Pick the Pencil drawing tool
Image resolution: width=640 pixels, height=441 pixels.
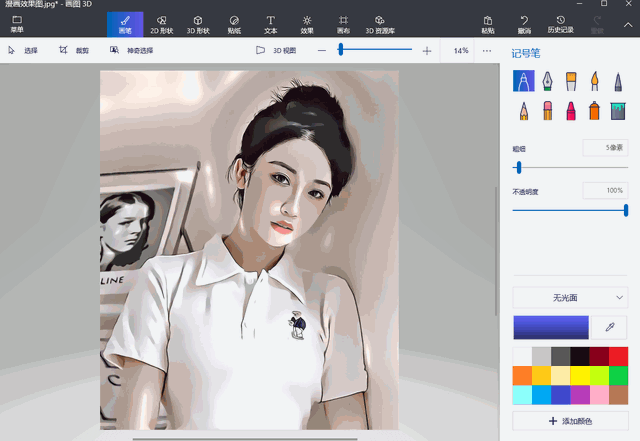(523, 109)
